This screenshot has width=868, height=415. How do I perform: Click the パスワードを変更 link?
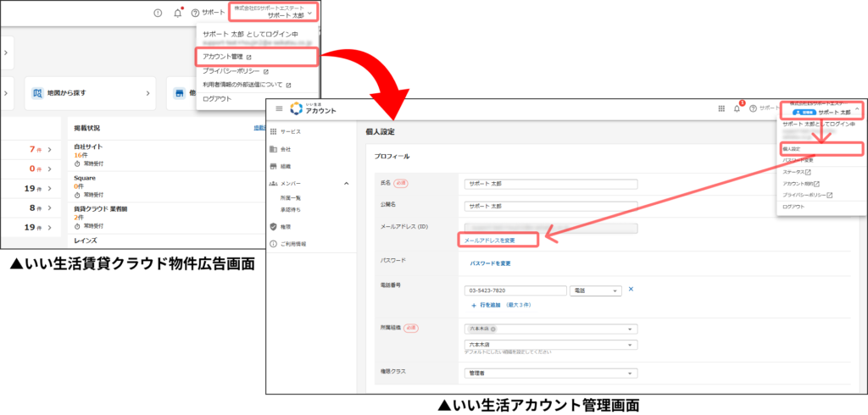(491, 263)
